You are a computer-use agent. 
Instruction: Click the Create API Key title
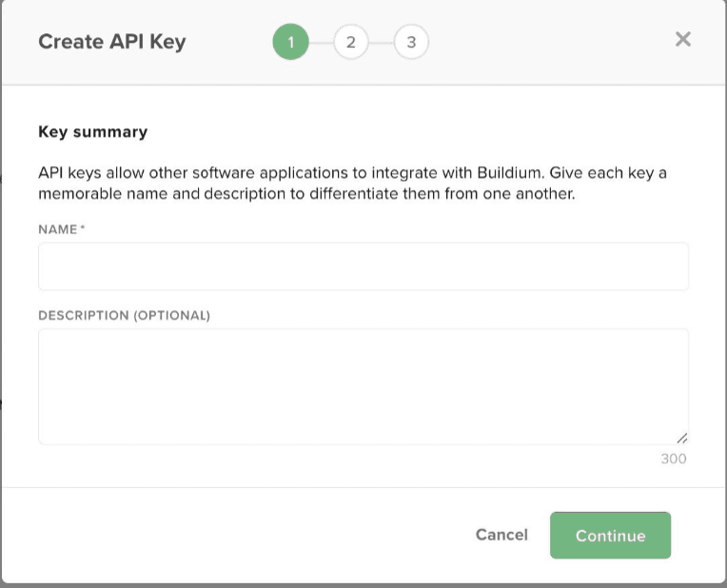[111, 42]
